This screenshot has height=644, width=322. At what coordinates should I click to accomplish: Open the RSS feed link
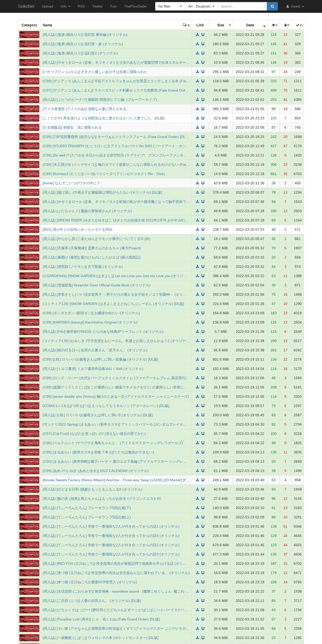[x=81, y=6]
